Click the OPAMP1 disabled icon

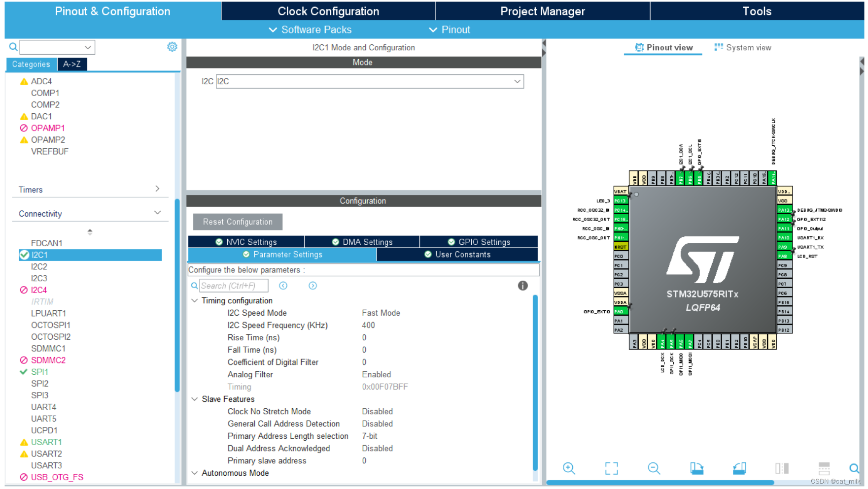[x=24, y=128]
